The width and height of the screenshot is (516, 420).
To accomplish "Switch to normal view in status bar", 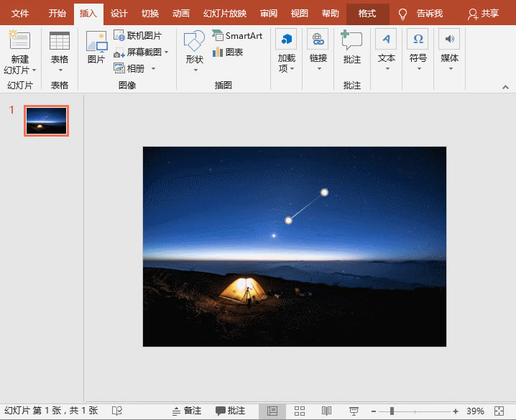I will pyautogui.click(x=272, y=411).
